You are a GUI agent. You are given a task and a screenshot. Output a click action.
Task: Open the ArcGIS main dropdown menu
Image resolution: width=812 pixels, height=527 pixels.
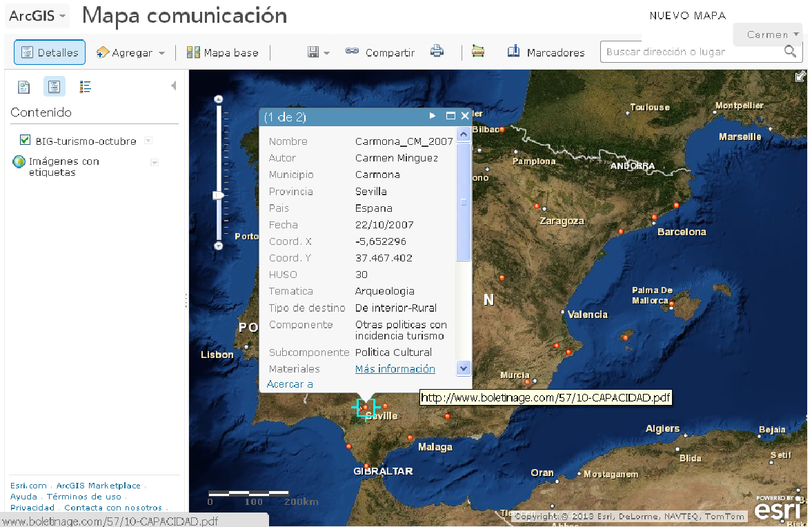point(37,16)
